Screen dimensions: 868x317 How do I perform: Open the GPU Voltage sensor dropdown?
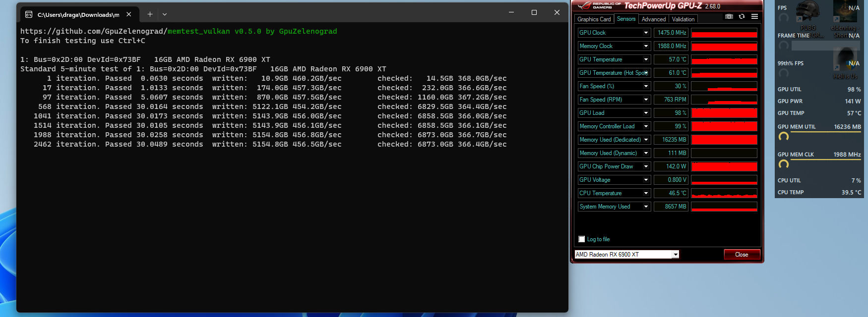646,180
